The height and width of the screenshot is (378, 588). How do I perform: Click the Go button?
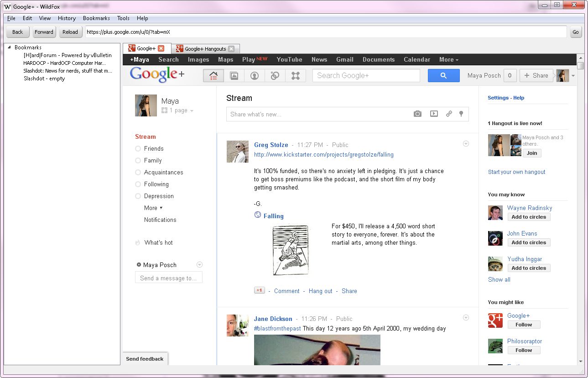[x=576, y=32]
